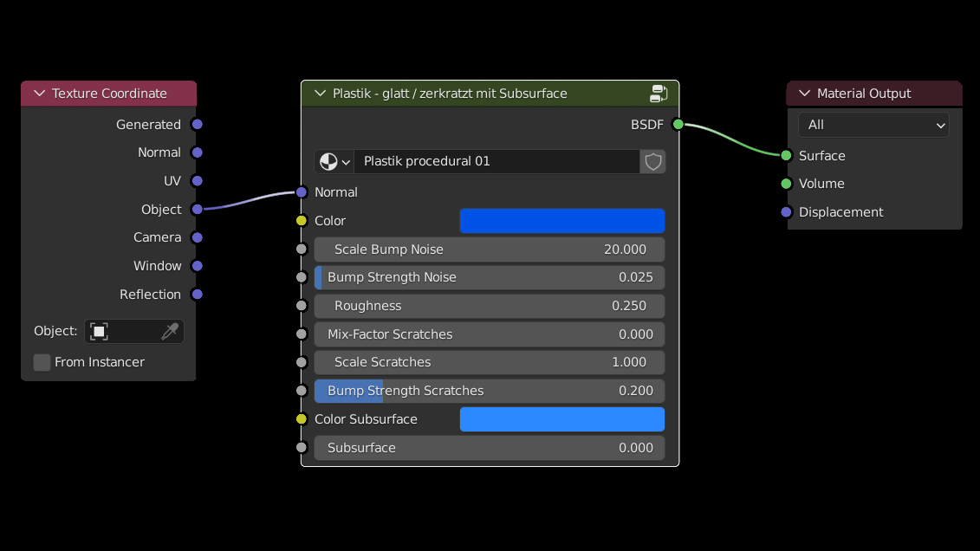Click the BSDF output socket
The image size is (980, 551).
pos(678,125)
